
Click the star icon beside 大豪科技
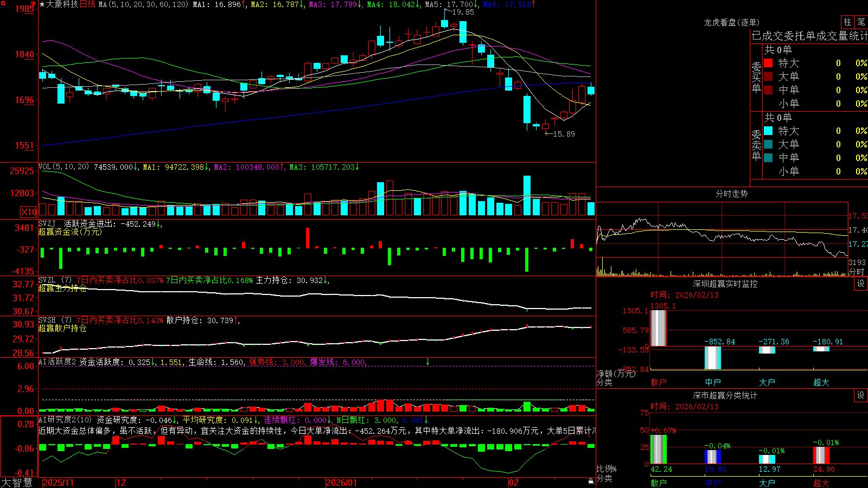coord(42,4)
